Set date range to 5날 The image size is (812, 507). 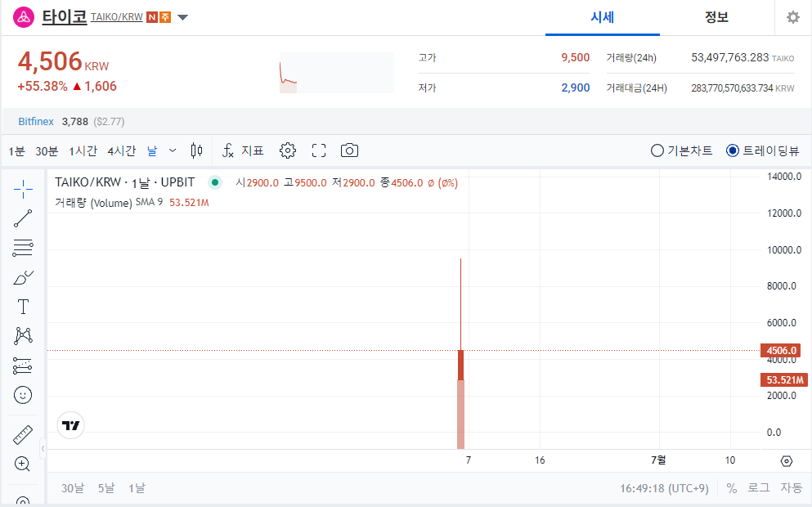106,488
